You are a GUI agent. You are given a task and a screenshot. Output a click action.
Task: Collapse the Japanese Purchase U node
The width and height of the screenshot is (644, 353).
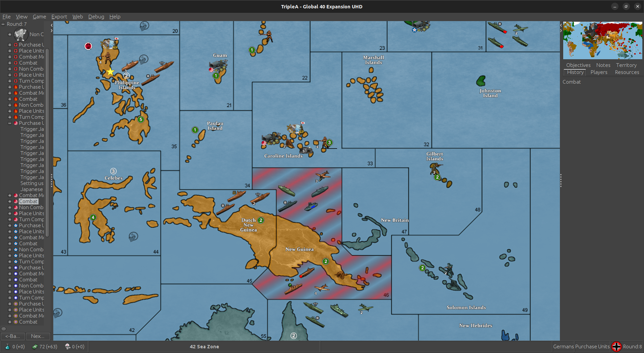10,123
